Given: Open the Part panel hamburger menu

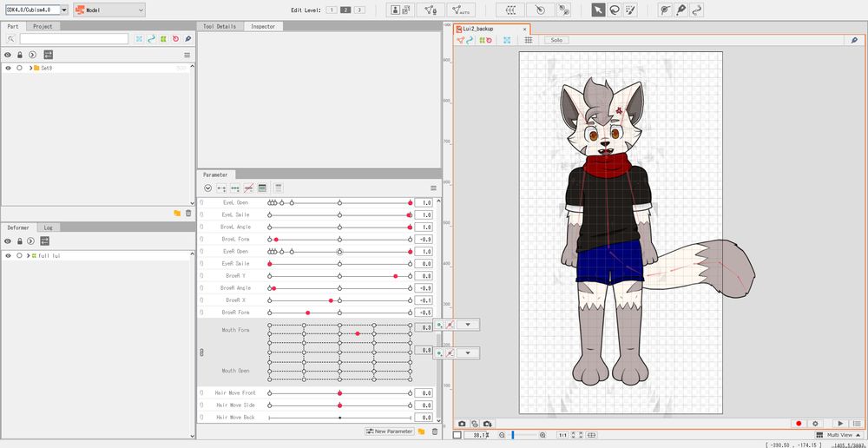Looking at the screenshot, I should 187,55.
